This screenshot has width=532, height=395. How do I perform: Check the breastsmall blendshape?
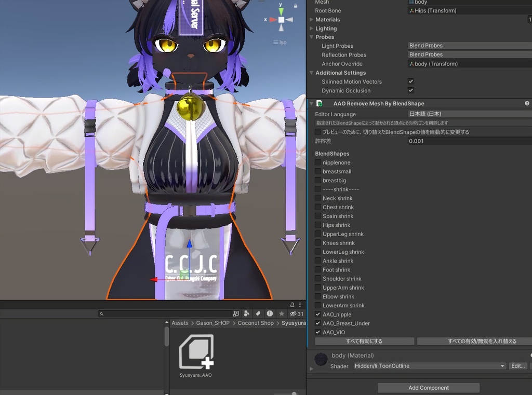click(x=318, y=171)
